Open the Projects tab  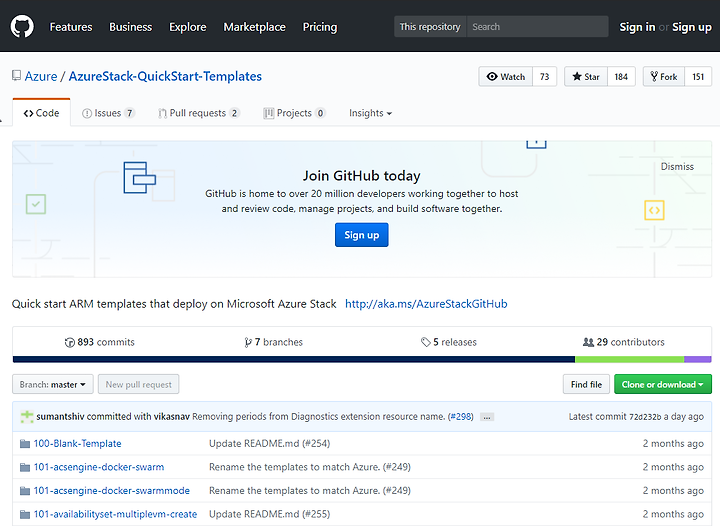coord(294,113)
